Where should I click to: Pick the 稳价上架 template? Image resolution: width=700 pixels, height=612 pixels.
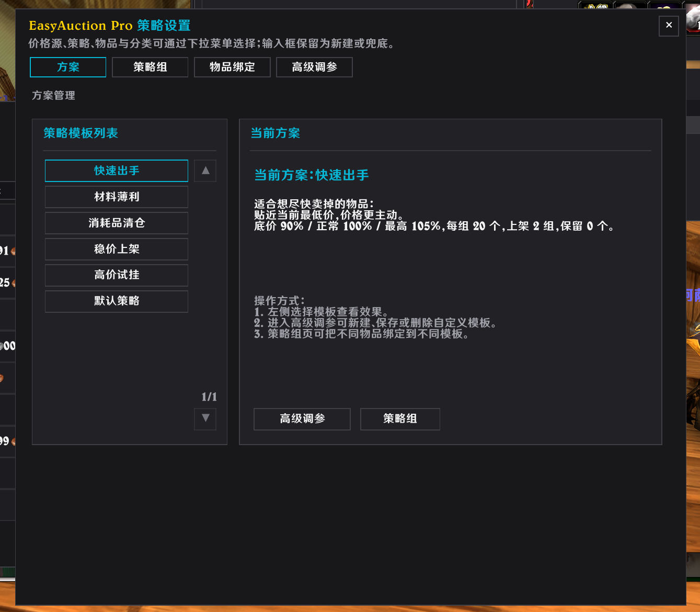[x=117, y=249]
